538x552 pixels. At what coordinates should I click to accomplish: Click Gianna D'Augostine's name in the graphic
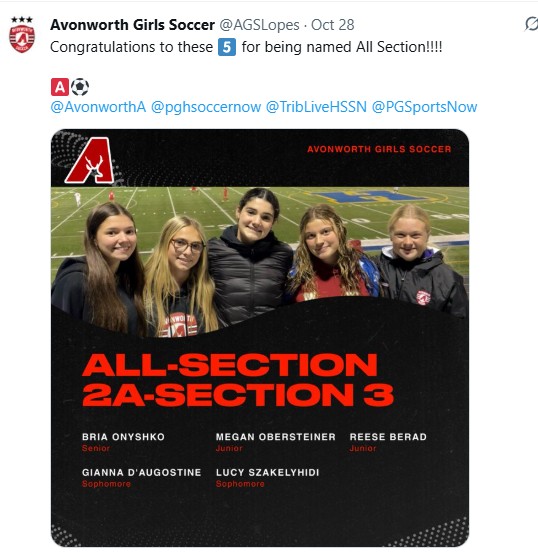[142, 472]
